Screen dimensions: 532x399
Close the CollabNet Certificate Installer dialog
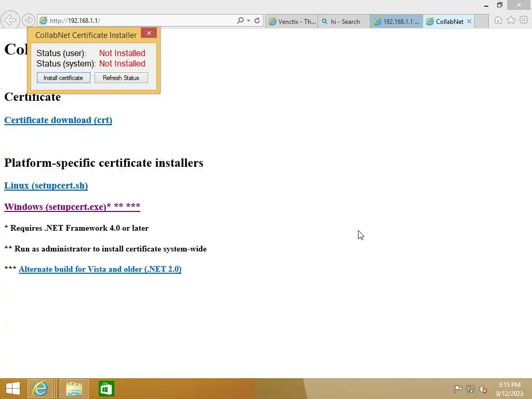(149, 33)
